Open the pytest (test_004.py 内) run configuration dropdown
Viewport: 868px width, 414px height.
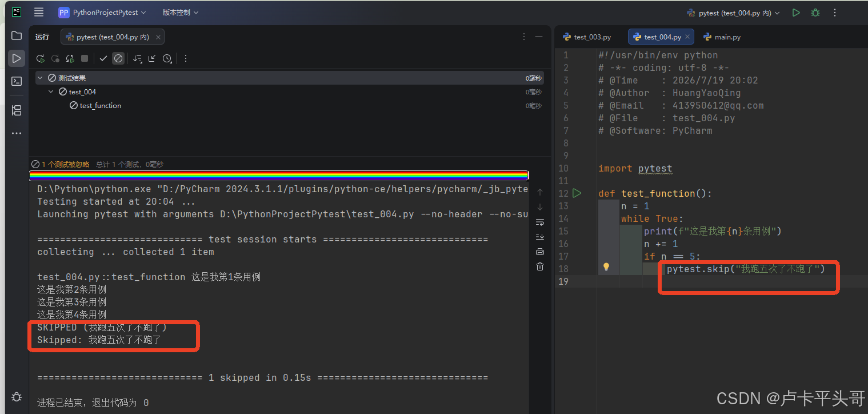point(733,13)
